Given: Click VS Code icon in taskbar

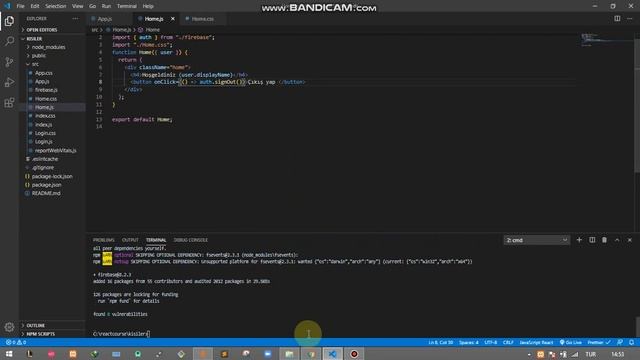Looking at the screenshot, I should pyautogui.click(x=333, y=354).
